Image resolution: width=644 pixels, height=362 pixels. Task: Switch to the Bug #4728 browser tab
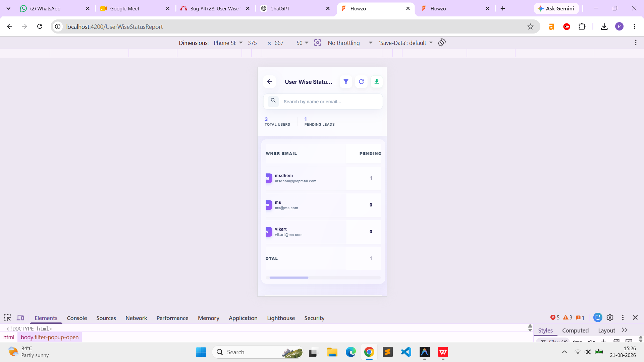[x=215, y=8]
